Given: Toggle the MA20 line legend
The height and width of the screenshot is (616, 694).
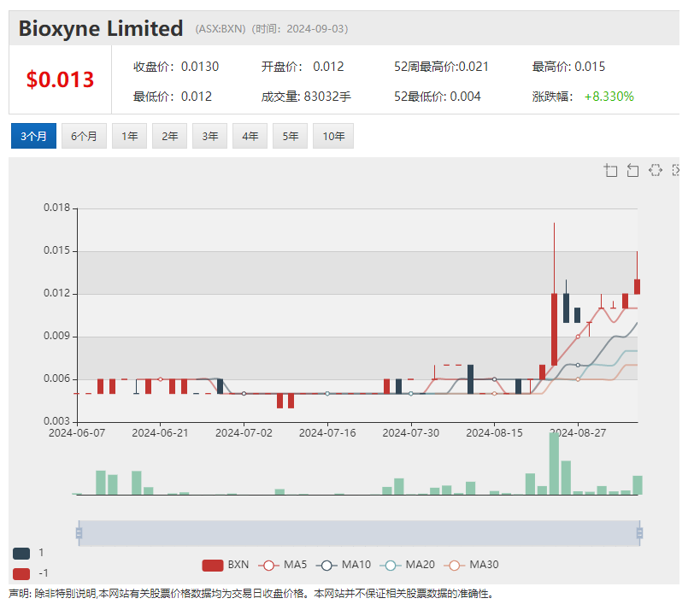Looking at the screenshot, I should (x=407, y=565).
